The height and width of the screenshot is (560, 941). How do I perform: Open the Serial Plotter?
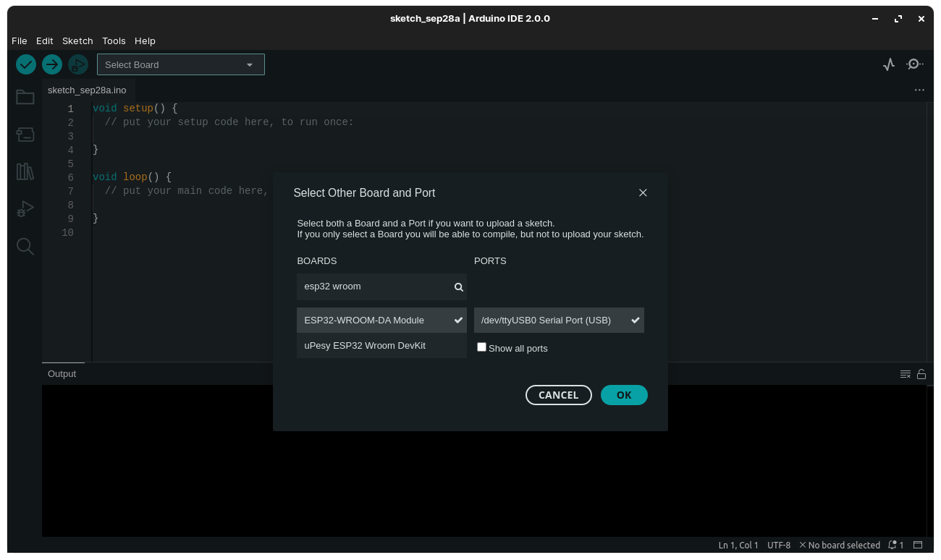(x=889, y=64)
